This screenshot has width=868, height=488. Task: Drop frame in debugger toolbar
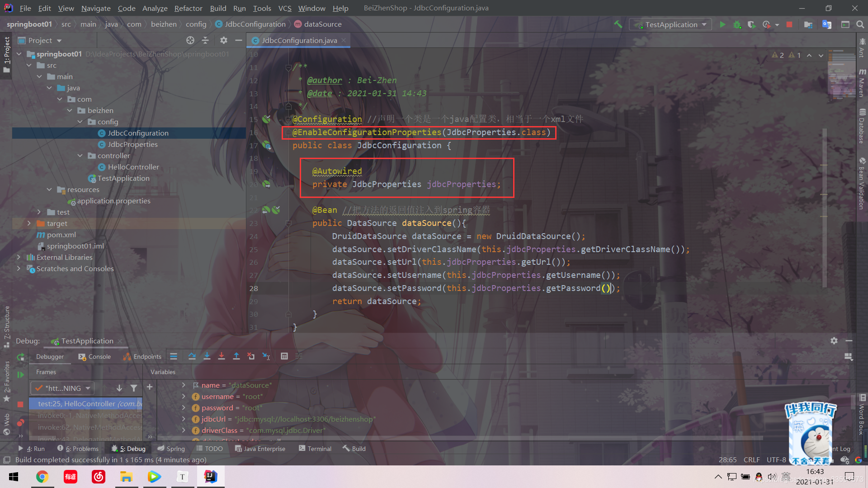coord(251,357)
